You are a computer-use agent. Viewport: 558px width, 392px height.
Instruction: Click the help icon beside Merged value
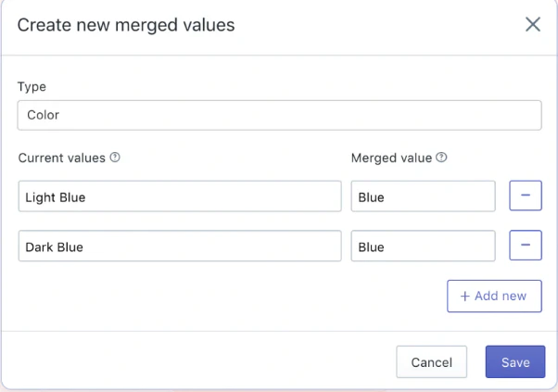coord(441,158)
